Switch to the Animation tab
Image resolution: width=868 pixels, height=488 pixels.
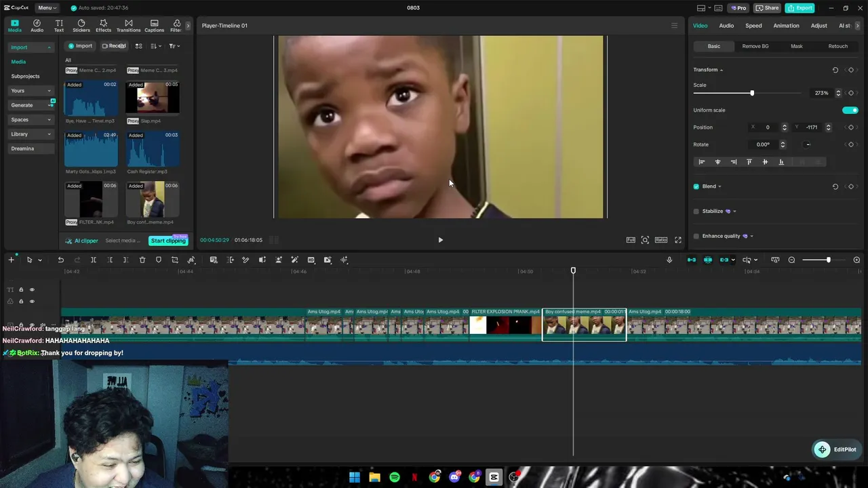point(786,26)
